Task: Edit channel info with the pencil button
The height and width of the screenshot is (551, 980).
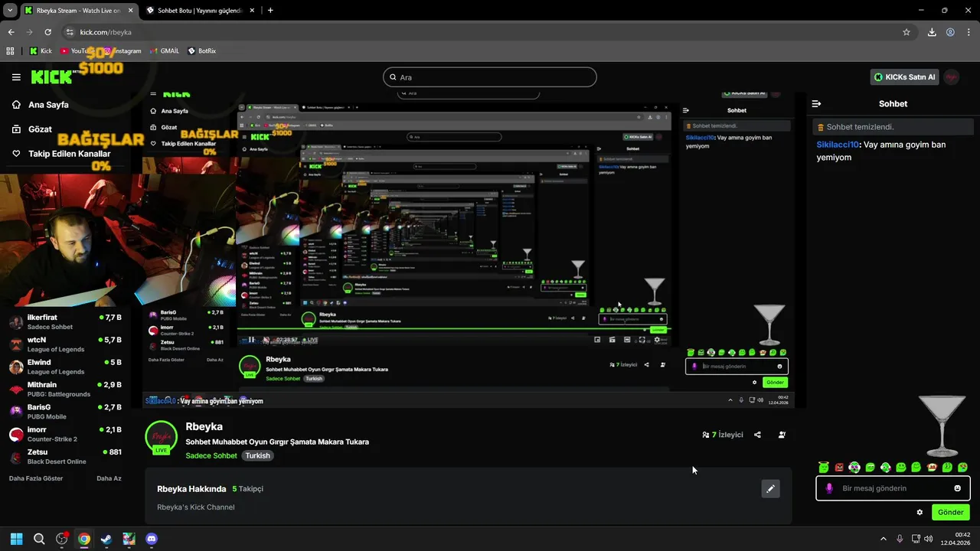Action: [771, 488]
